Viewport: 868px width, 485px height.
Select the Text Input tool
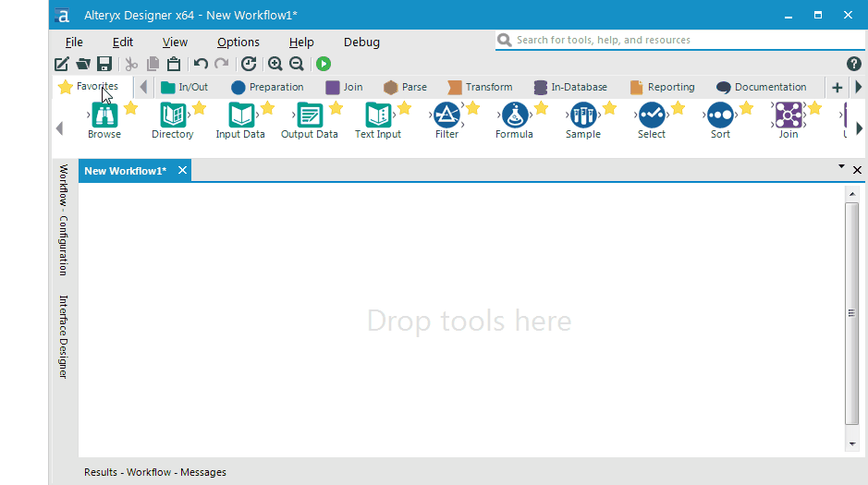tap(378, 121)
